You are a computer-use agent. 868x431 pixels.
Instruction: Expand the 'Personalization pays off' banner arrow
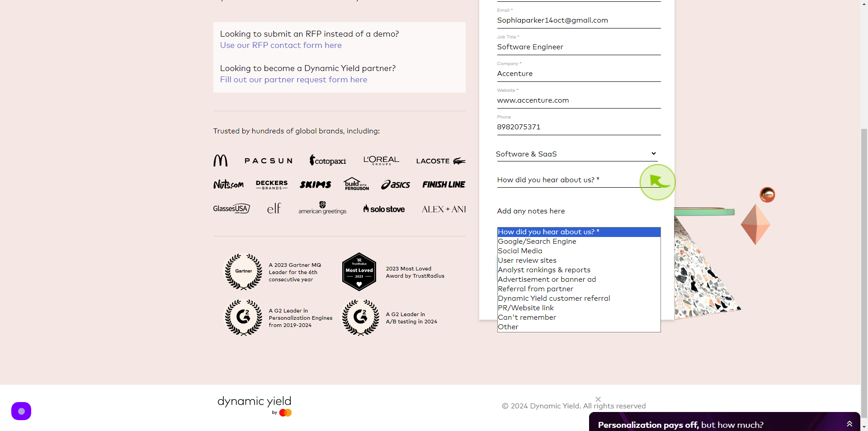coord(849,424)
